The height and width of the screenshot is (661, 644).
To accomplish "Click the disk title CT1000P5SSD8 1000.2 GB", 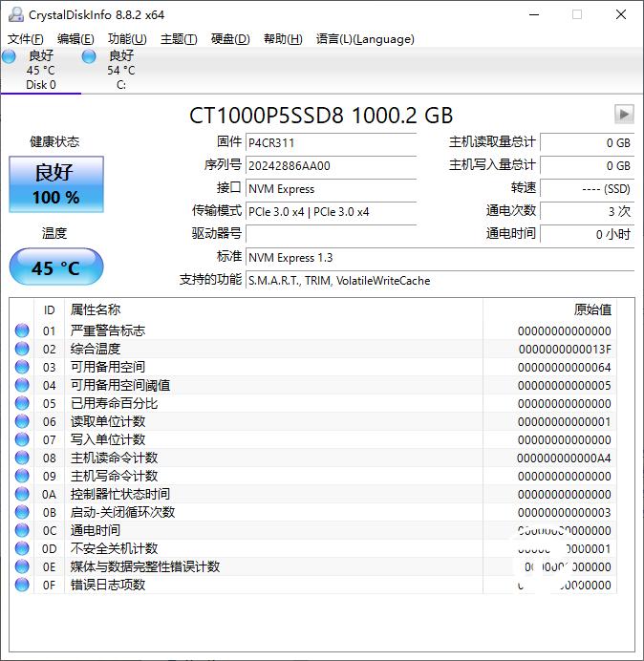I will click(x=321, y=116).
